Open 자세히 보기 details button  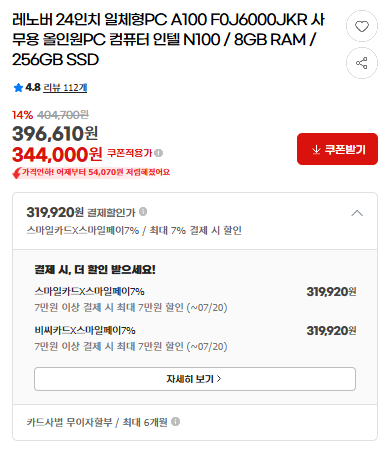(x=195, y=379)
